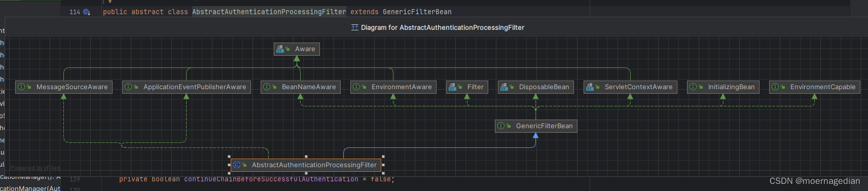Click AbstractAuthenticationProcessingFilter in code line 114

[269, 12]
